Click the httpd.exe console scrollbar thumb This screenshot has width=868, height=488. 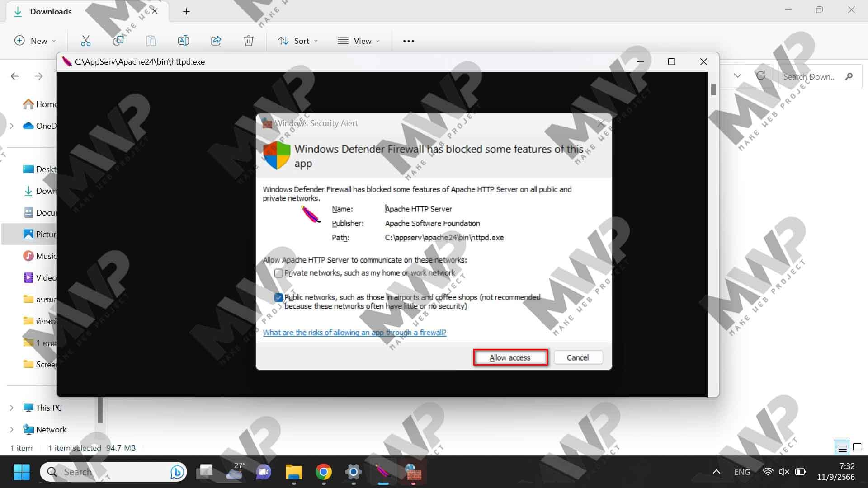coord(713,89)
